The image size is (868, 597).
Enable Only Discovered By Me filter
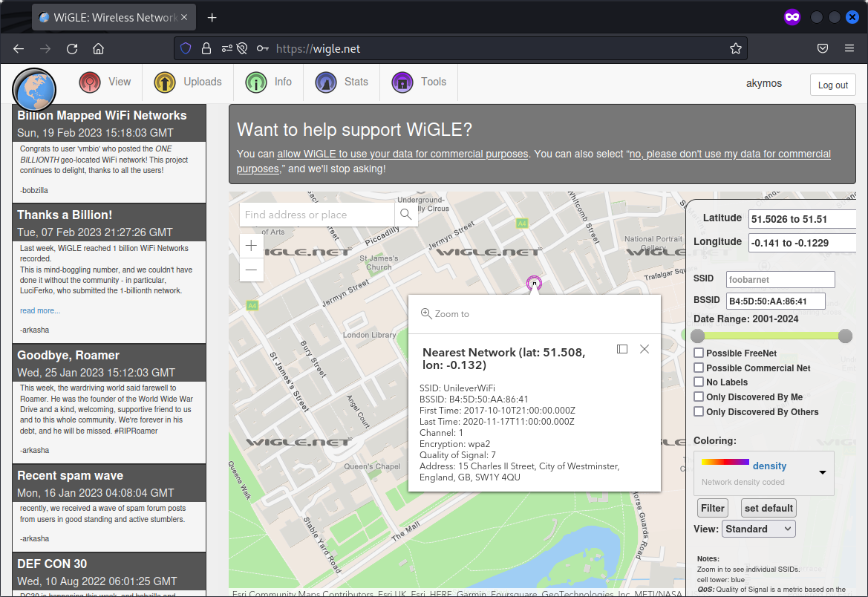pyautogui.click(x=698, y=397)
